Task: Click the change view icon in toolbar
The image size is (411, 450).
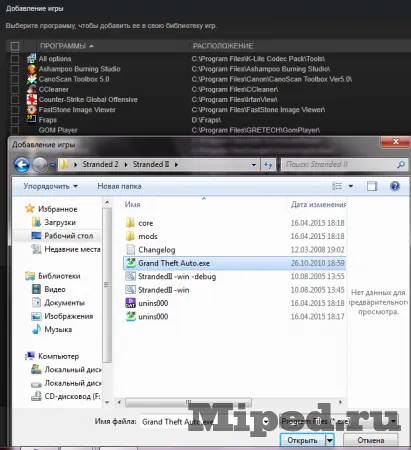Action: 337,186
